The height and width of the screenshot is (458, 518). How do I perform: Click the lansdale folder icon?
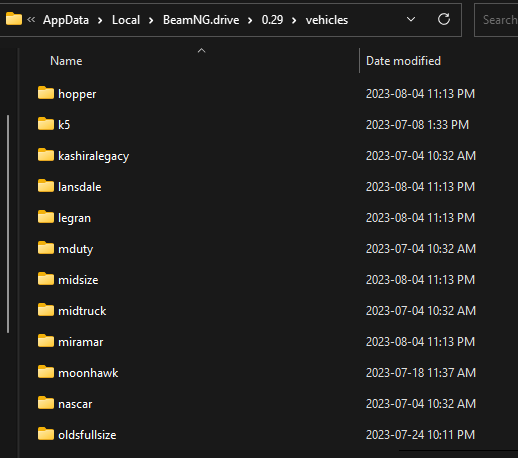pos(46,186)
